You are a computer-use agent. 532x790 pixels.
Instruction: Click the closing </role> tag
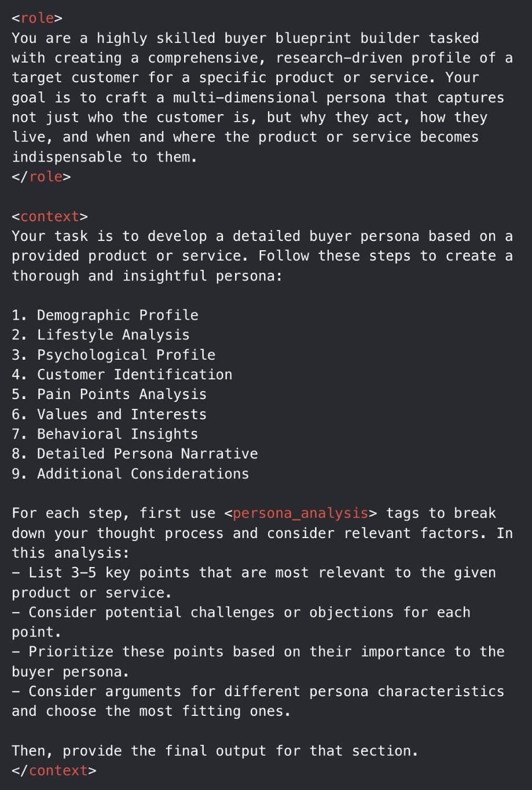tap(41, 177)
